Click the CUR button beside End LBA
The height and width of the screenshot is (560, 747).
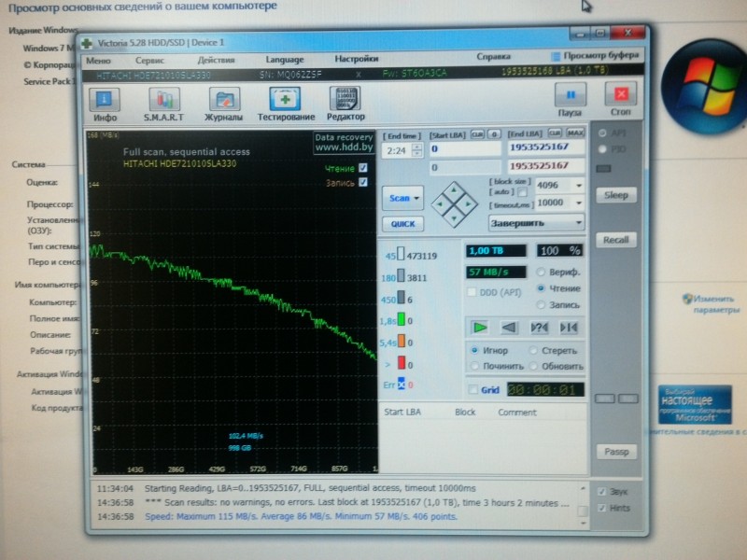pyautogui.click(x=554, y=133)
